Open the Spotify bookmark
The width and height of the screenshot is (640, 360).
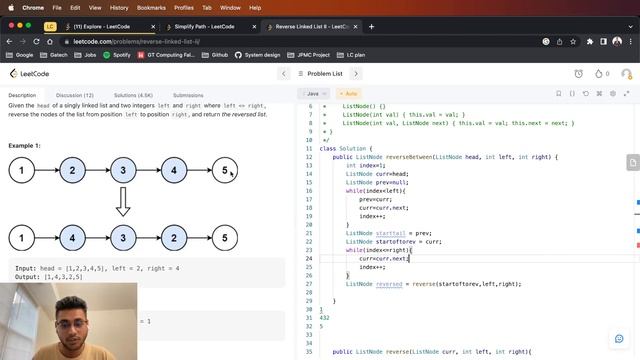(x=117, y=55)
